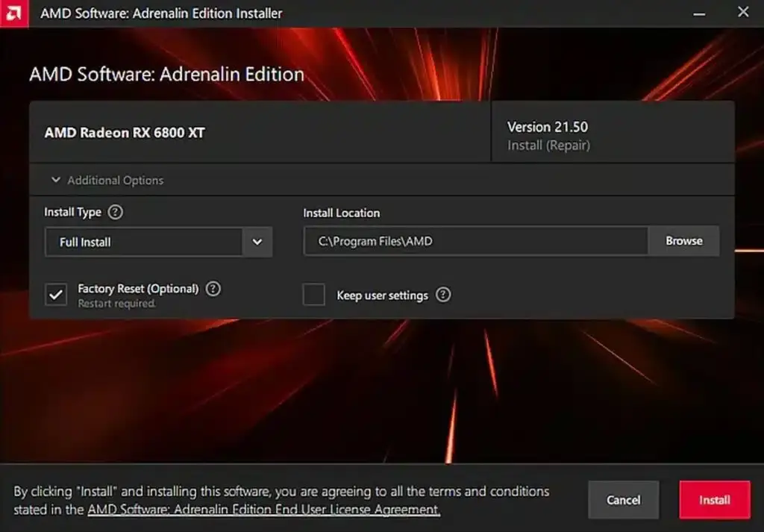Click the Keep user settings help icon
The image size is (764, 532).
pyautogui.click(x=442, y=295)
